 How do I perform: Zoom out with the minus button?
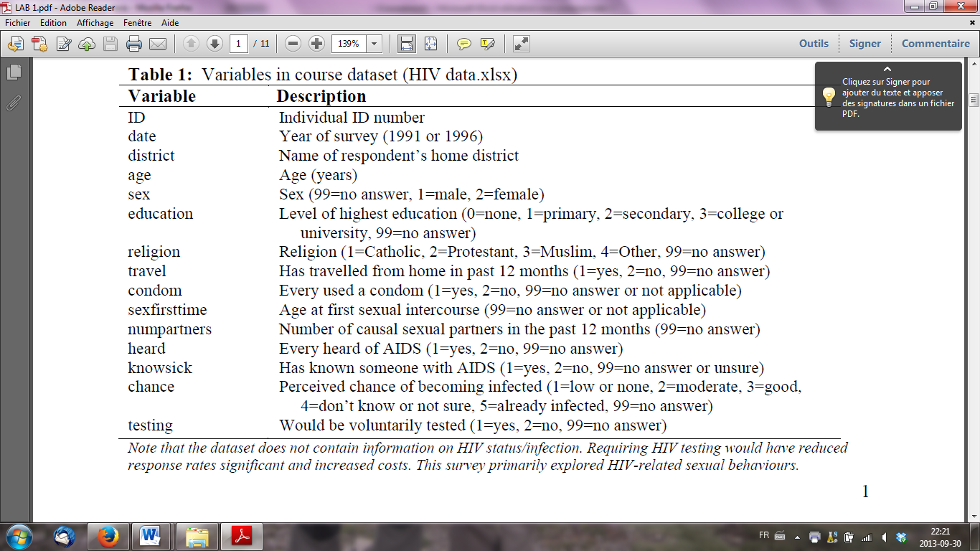tap(293, 44)
